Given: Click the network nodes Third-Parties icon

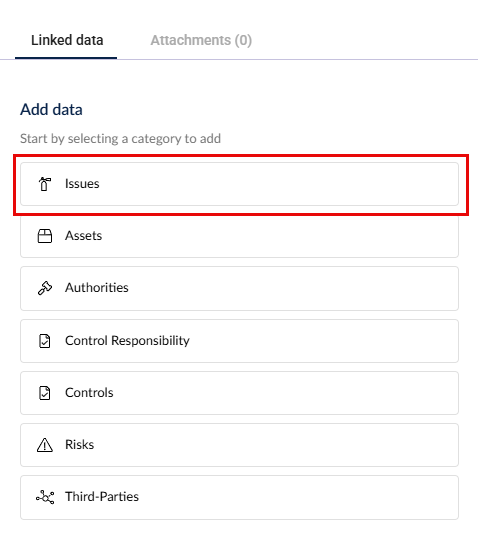Looking at the screenshot, I should point(45,497).
